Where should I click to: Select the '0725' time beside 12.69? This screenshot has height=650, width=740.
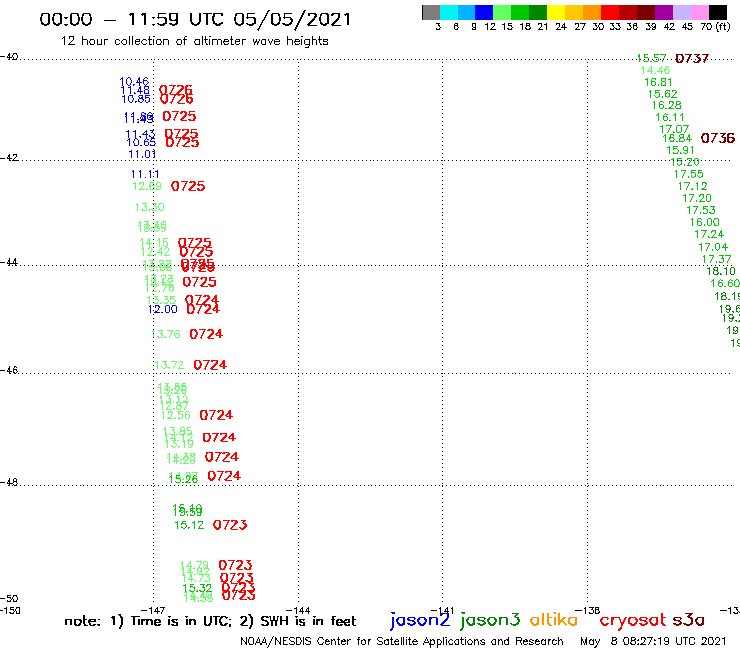point(188,186)
